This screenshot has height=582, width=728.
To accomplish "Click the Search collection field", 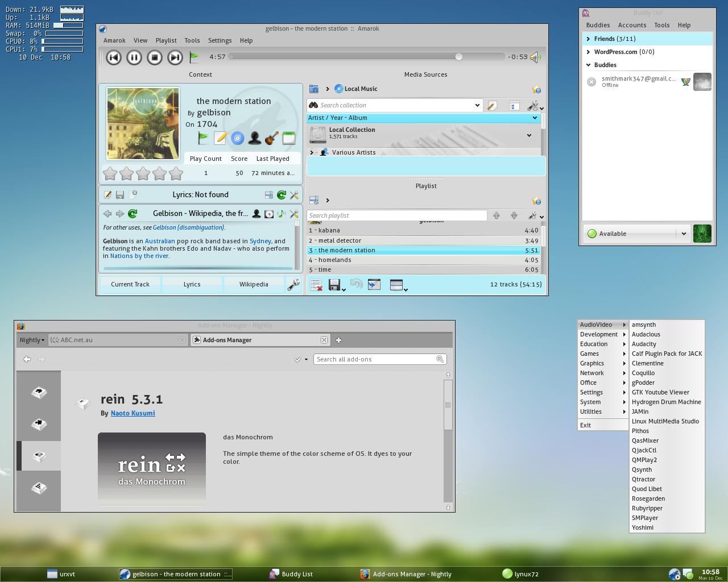I will (395, 105).
